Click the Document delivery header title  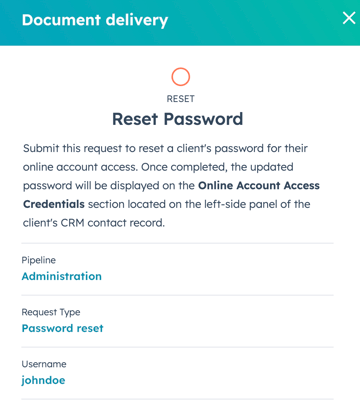tap(95, 20)
